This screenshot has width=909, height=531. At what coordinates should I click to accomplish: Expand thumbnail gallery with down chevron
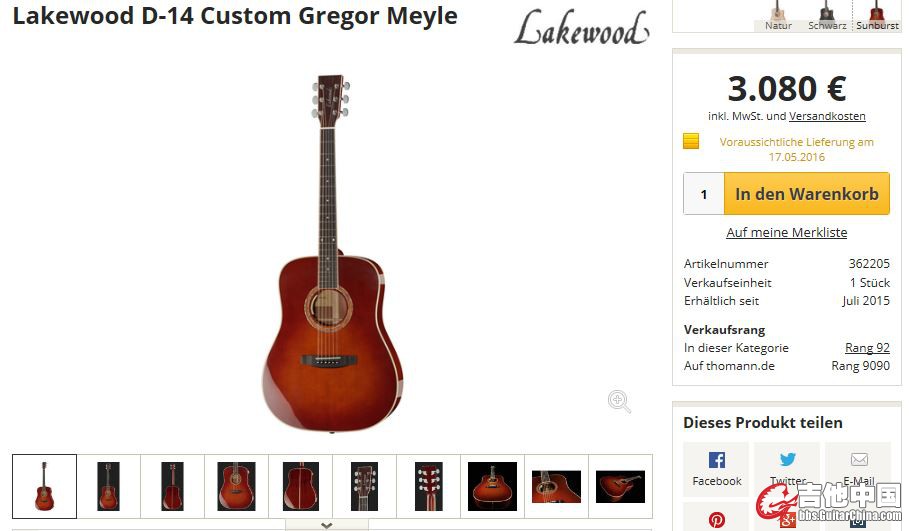[326, 525]
